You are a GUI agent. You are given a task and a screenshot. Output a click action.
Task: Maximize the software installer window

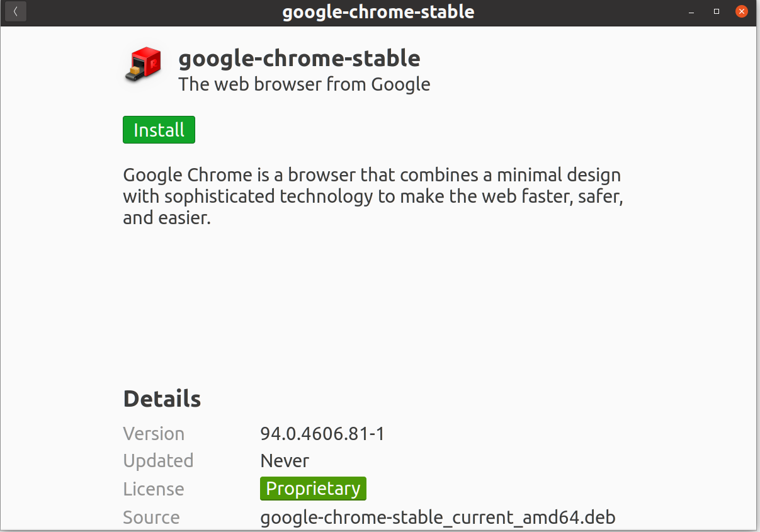pyautogui.click(x=717, y=12)
